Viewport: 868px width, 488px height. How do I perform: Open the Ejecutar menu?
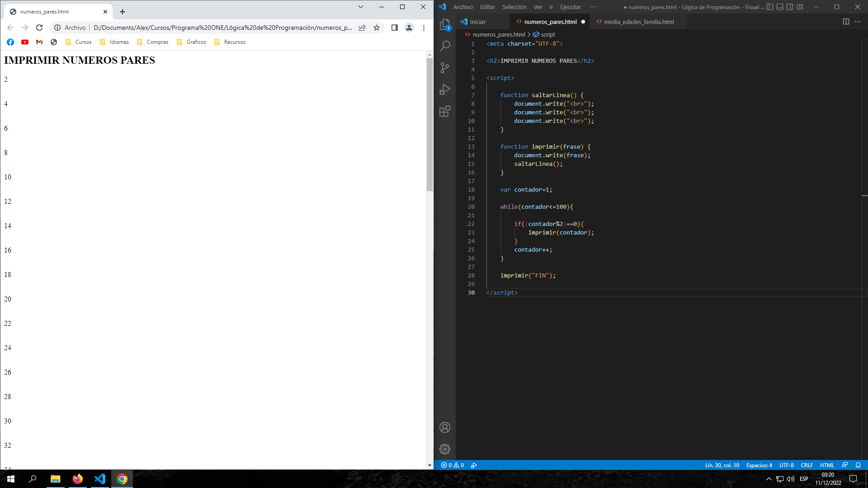571,7
